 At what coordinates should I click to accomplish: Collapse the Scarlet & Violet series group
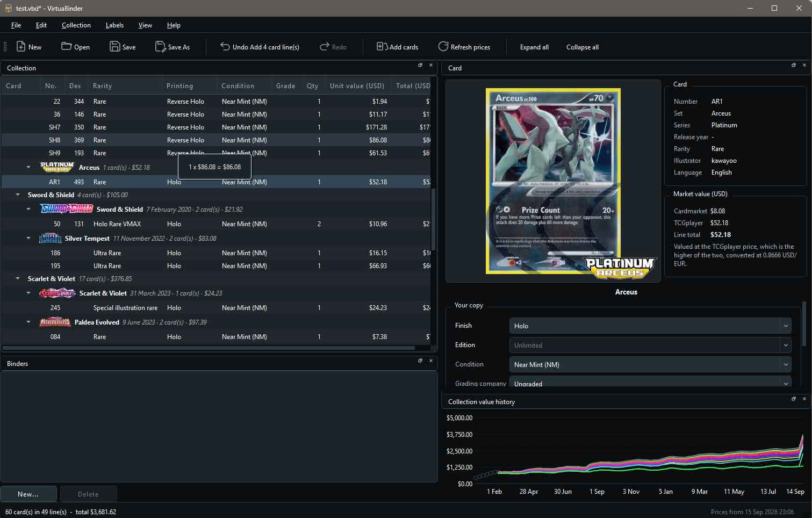tap(18, 278)
